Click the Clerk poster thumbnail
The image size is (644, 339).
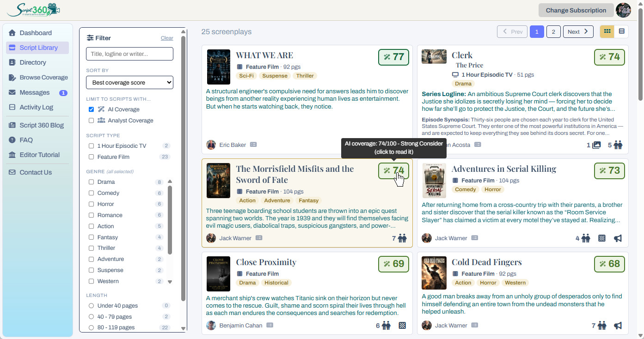pos(434,57)
